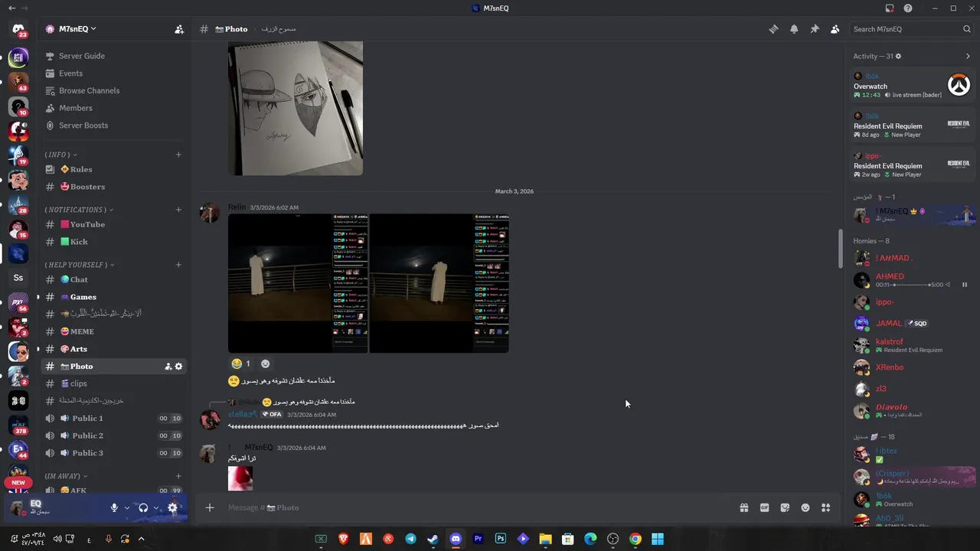
Task: Open Relin's first night photo
Action: (x=298, y=283)
